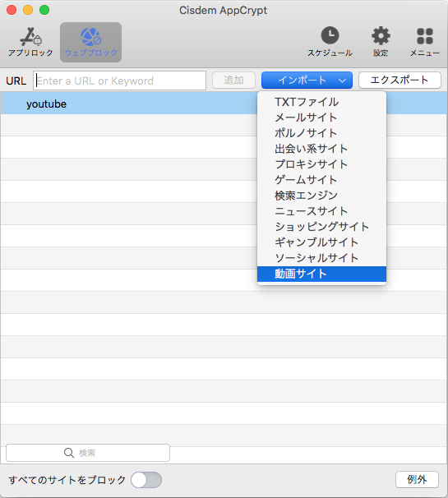This screenshot has height=498, width=448.
Task: Click the 追加 (Add) button
Action: point(233,81)
